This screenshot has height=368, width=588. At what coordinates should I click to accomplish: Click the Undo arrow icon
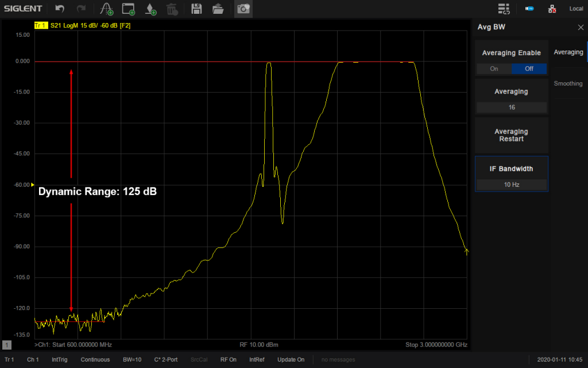tap(60, 9)
